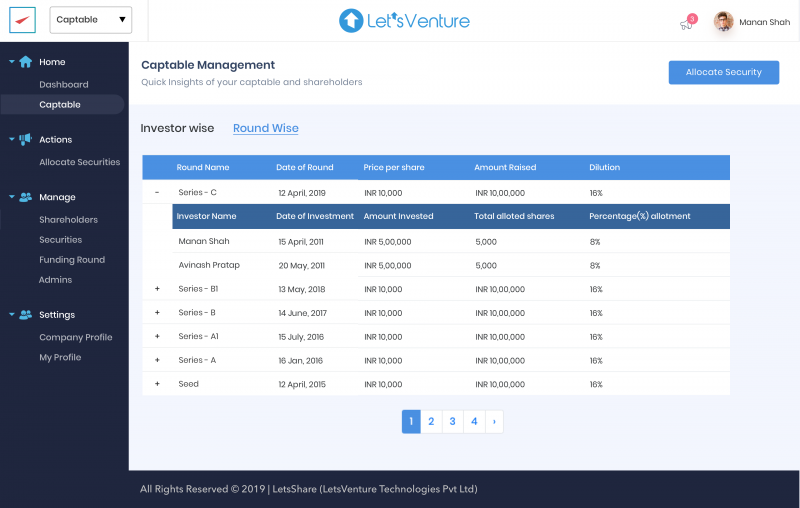800x508 pixels.
Task: Open the Captable dropdown in header
Action: coord(91,20)
